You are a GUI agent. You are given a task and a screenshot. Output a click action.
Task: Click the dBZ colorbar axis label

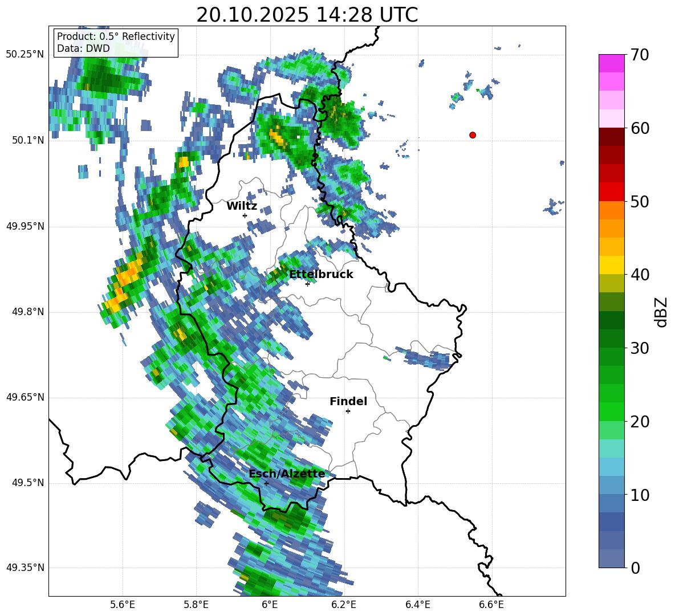point(662,312)
